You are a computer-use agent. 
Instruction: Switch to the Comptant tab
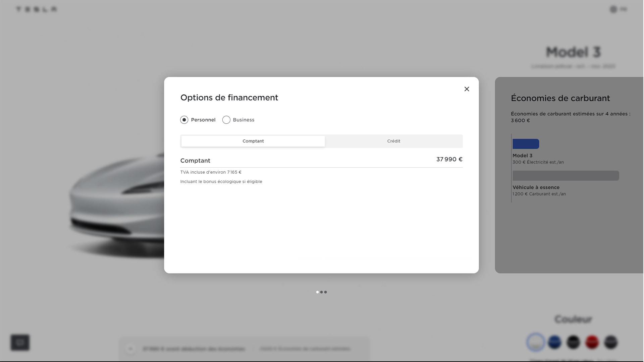point(253,141)
